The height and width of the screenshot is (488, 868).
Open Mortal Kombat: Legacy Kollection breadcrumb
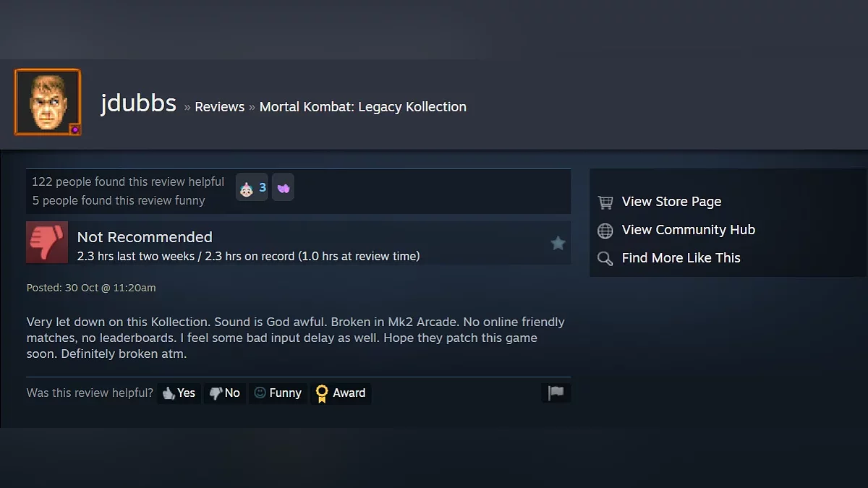pyautogui.click(x=363, y=107)
